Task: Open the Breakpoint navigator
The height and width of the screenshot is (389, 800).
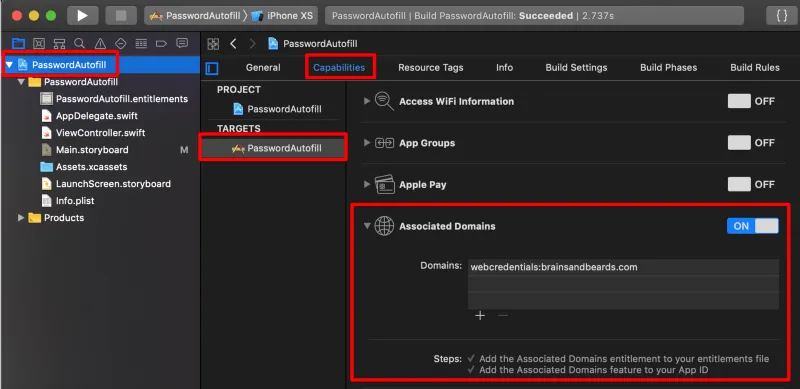Action: click(x=161, y=43)
